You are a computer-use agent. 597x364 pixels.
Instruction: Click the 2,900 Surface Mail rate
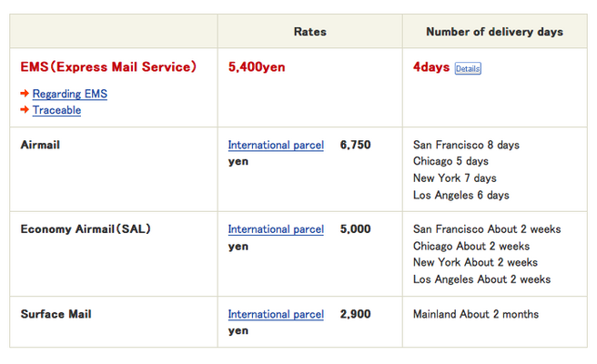pyautogui.click(x=355, y=314)
